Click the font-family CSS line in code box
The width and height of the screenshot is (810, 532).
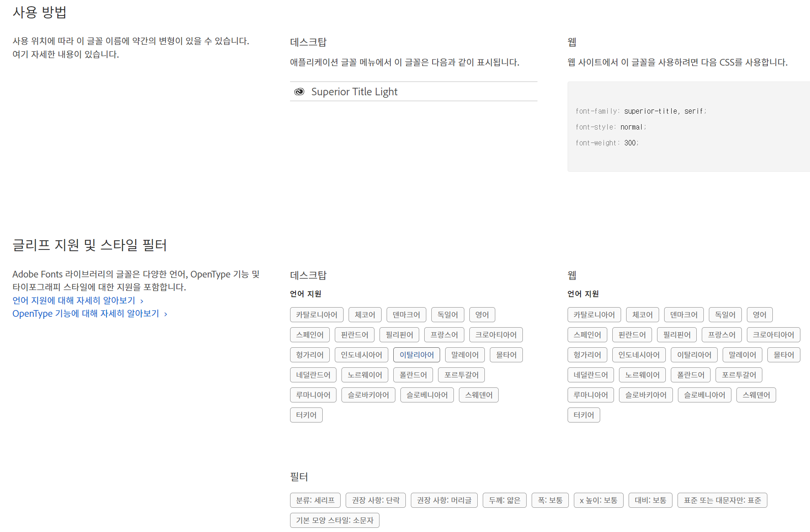click(640, 111)
